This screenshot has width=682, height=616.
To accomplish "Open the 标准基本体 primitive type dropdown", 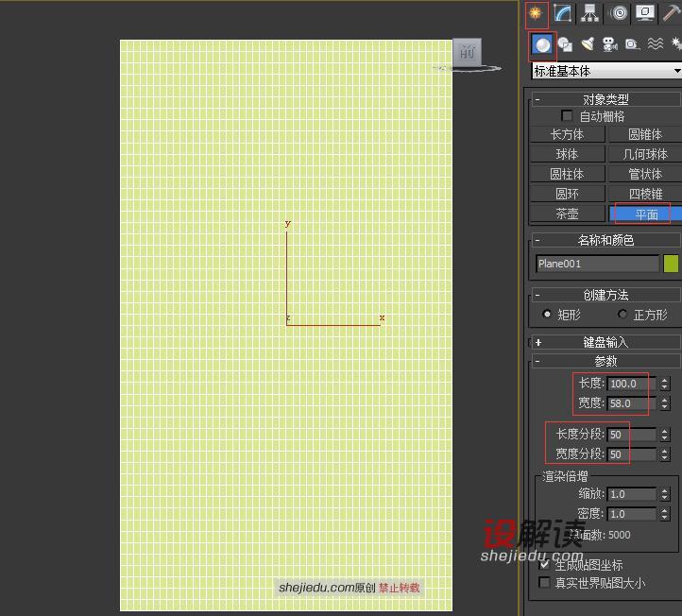I will 606,71.
